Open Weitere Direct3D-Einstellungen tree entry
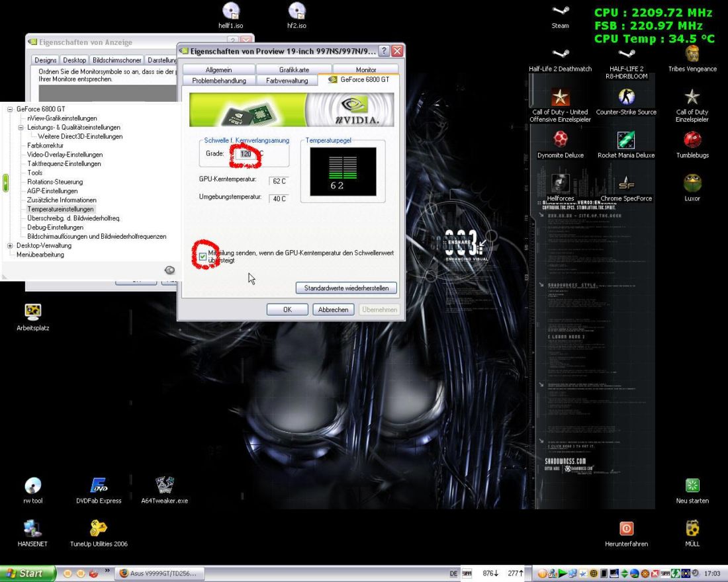Viewport: 728px width, 582px height. point(80,136)
